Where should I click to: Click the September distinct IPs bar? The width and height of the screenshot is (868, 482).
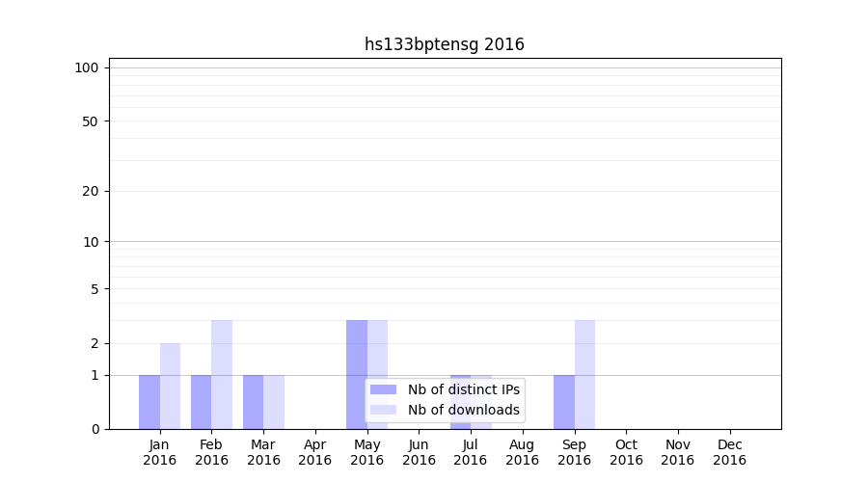(564, 402)
